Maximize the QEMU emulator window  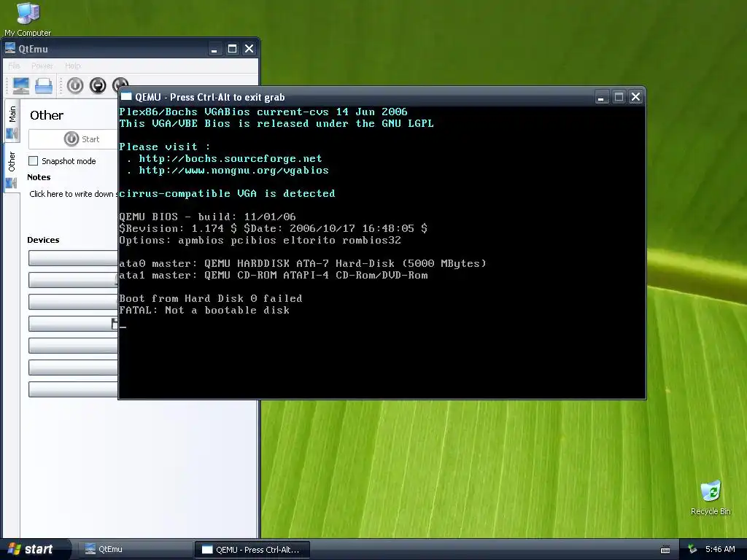tap(619, 97)
